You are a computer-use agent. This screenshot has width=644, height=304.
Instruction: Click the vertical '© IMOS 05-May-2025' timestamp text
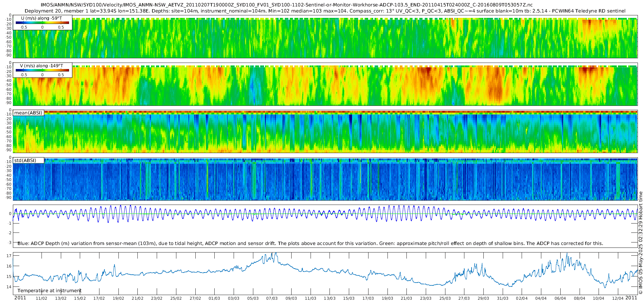(x=640, y=243)
